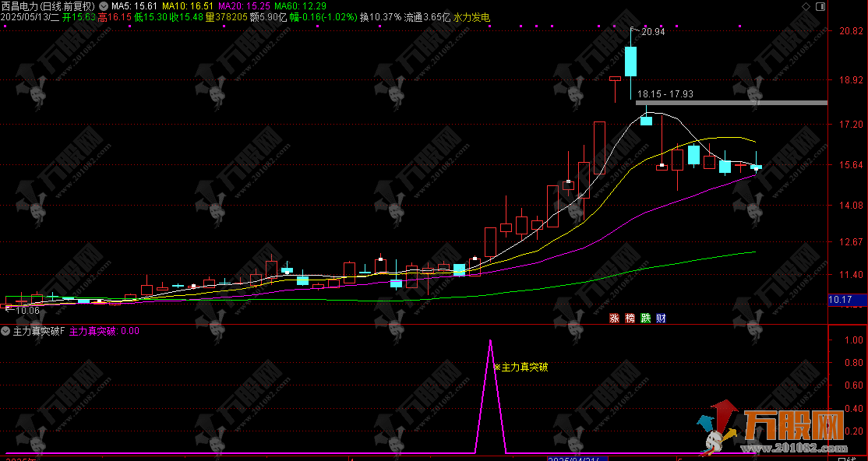The image size is (868, 461).
Task: Click the highlighted date marker on time axis
Action: pyautogui.click(x=577, y=459)
